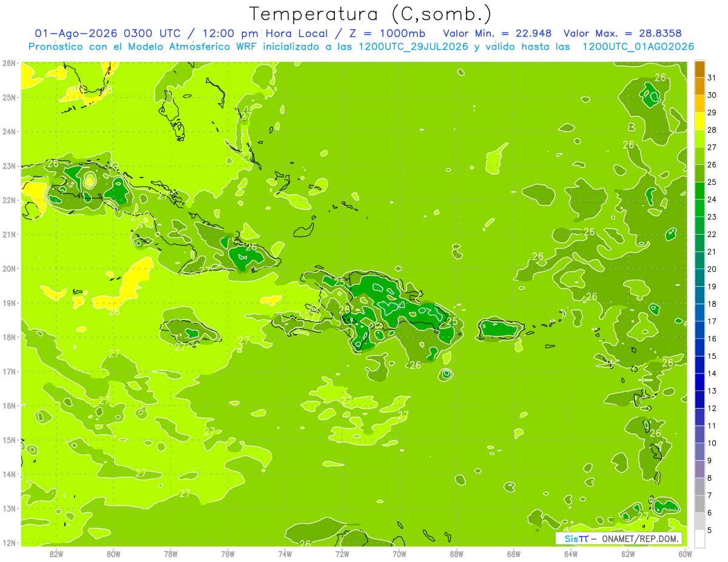
Task: Click the "60W" longitude axis label
Action: [686, 554]
